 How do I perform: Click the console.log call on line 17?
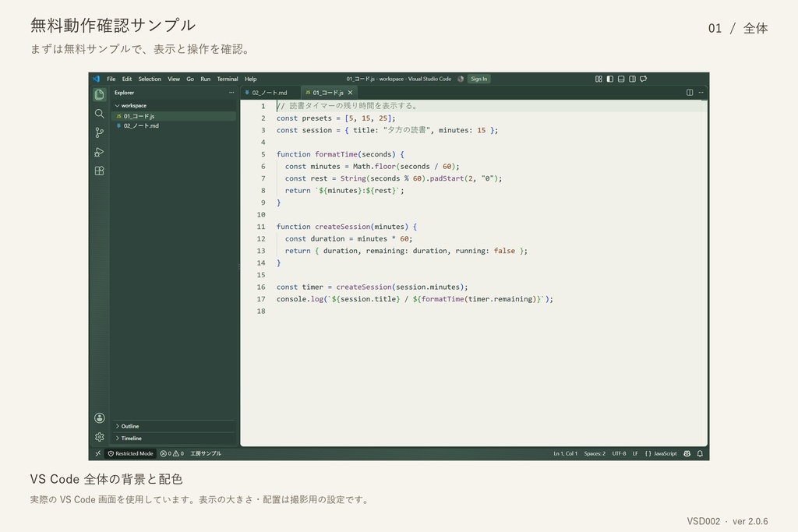tap(300, 299)
